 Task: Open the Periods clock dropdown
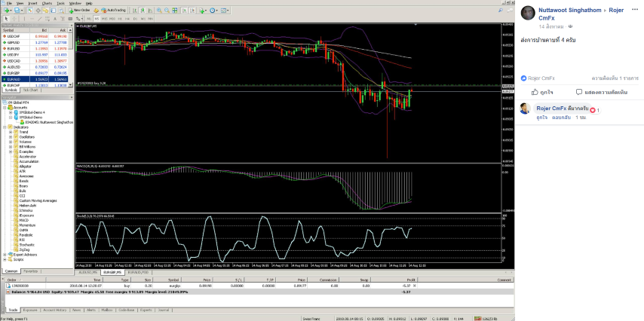coord(214,11)
